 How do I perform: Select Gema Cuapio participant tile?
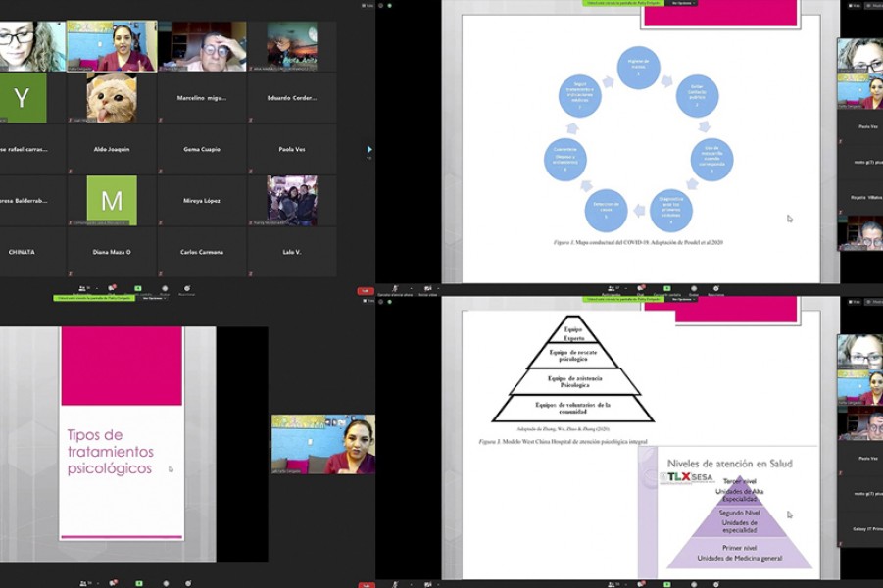click(x=202, y=149)
